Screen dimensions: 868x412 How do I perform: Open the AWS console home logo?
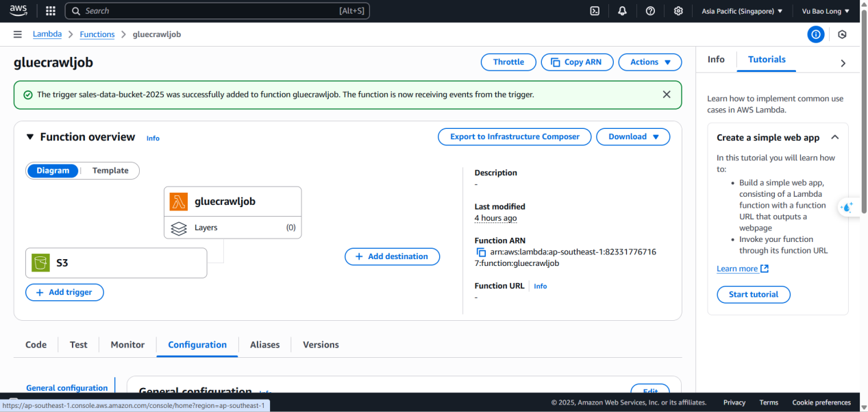(x=18, y=10)
